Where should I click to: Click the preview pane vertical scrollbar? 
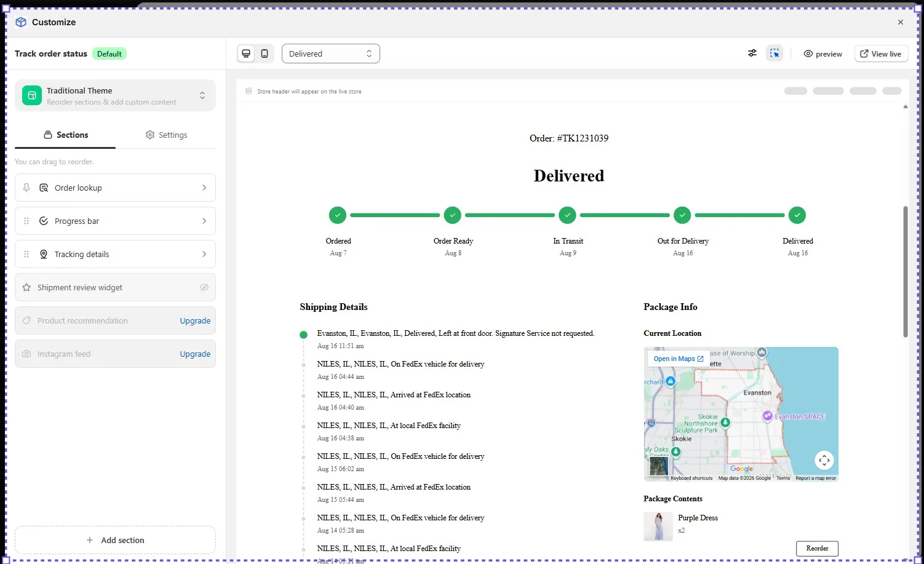click(906, 272)
